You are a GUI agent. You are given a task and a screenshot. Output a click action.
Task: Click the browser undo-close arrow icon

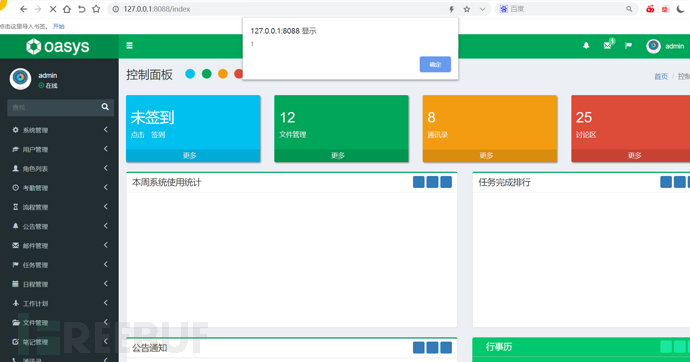pos(81,9)
